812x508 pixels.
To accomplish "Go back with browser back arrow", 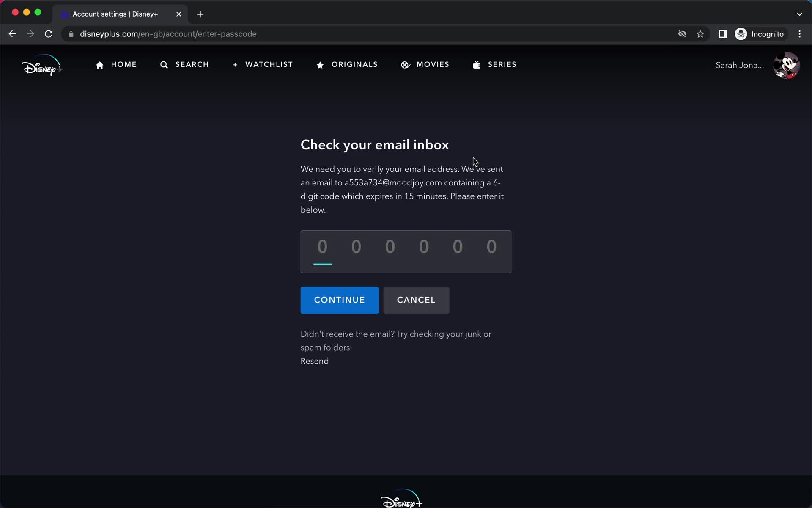I will pos(12,34).
